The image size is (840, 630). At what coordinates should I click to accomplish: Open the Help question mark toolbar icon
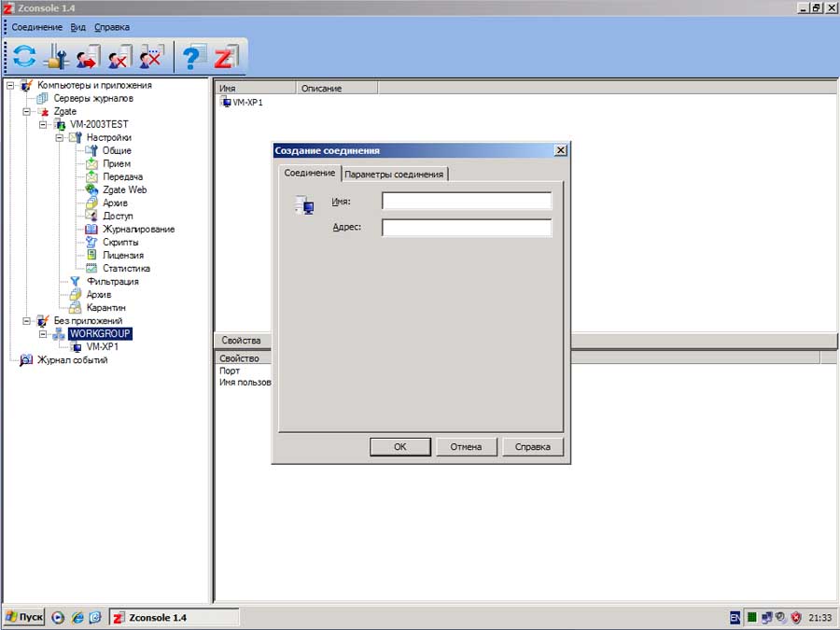pyautogui.click(x=193, y=56)
